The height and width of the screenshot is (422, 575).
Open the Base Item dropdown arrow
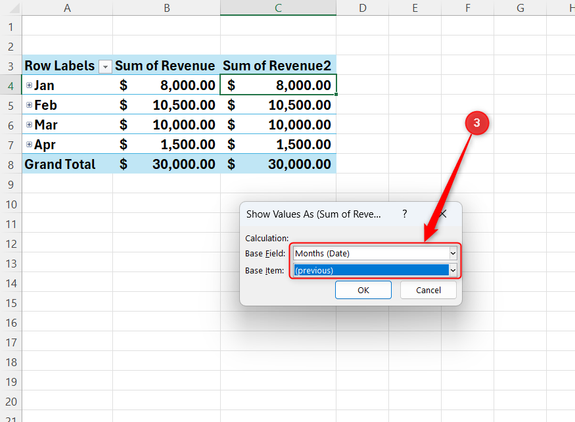(453, 271)
